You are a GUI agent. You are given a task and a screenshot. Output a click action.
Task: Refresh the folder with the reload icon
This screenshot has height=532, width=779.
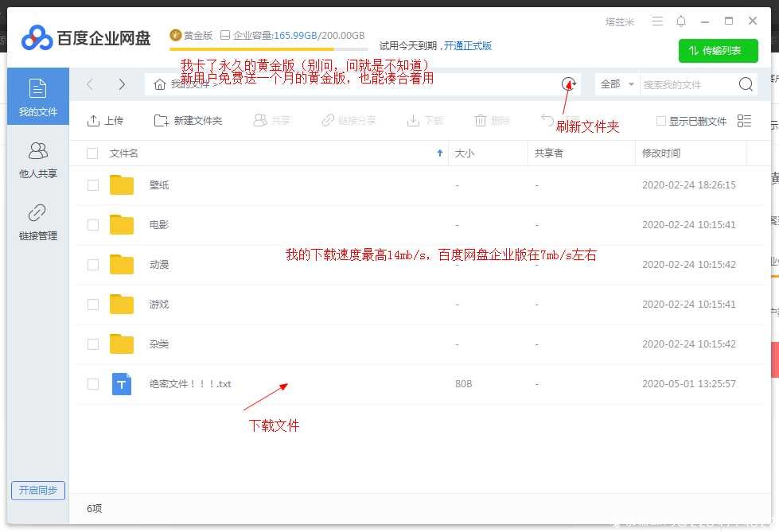click(x=569, y=84)
